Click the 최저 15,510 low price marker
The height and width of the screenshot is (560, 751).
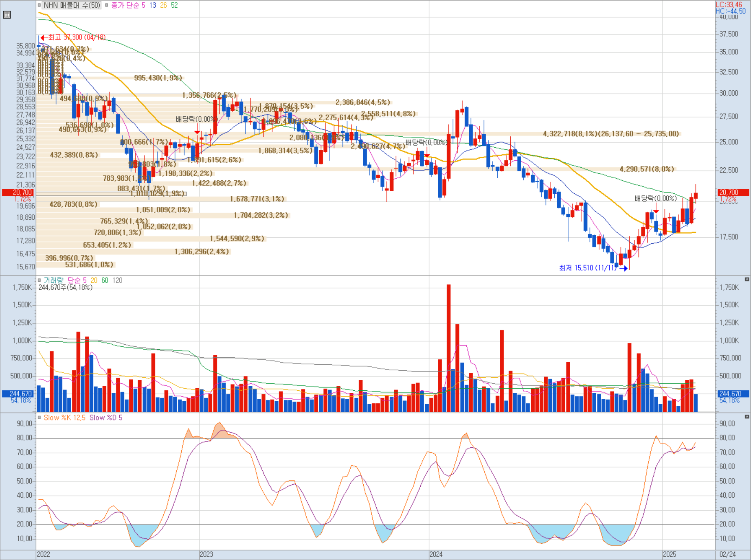[x=588, y=268]
